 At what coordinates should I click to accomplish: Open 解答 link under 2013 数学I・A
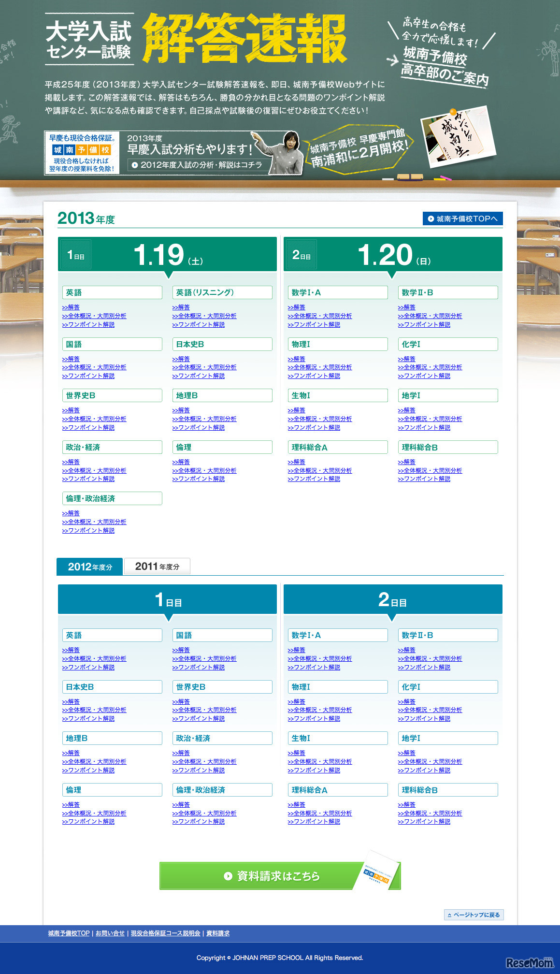pos(296,307)
